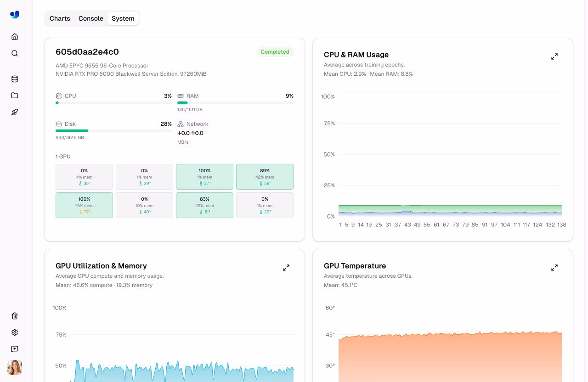The height and width of the screenshot is (382, 588).
Task: Select GPU tile showing 89% utilization
Action: tap(265, 177)
